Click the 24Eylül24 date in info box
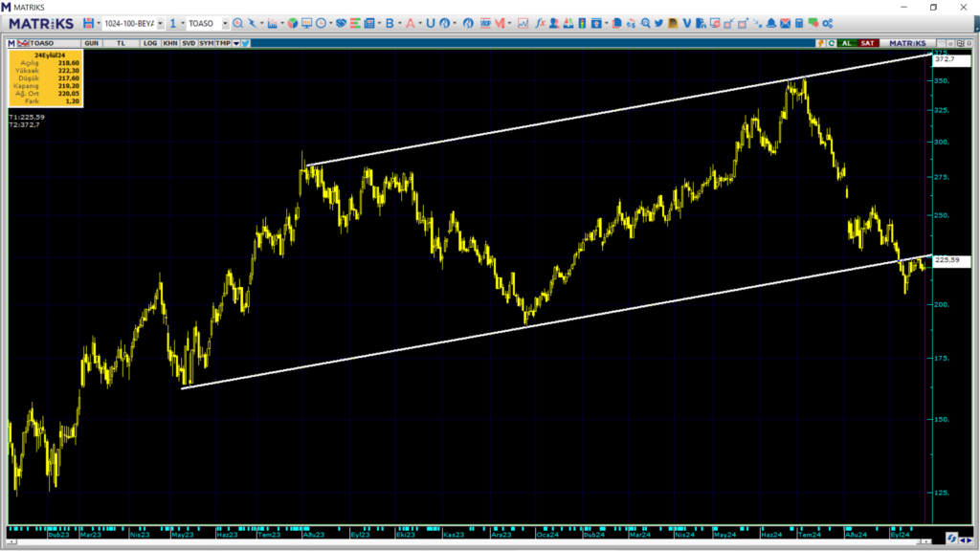This screenshot has width=980, height=551. pyautogui.click(x=50, y=55)
